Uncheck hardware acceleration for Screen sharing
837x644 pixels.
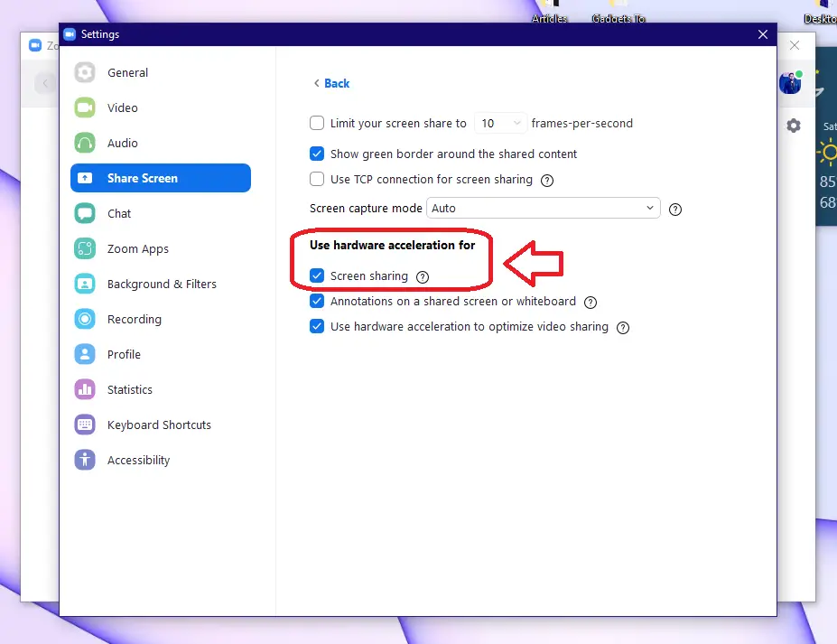tap(317, 275)
